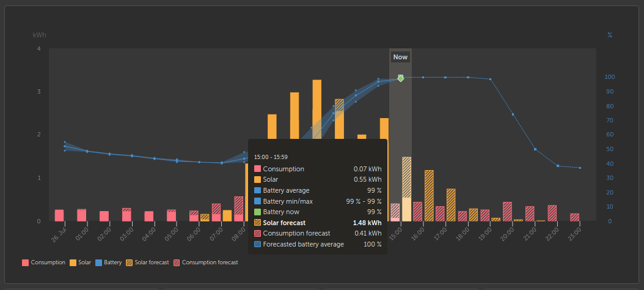
Task: Click the 20:00 consumption forecast bar
Action: [507, 212]
